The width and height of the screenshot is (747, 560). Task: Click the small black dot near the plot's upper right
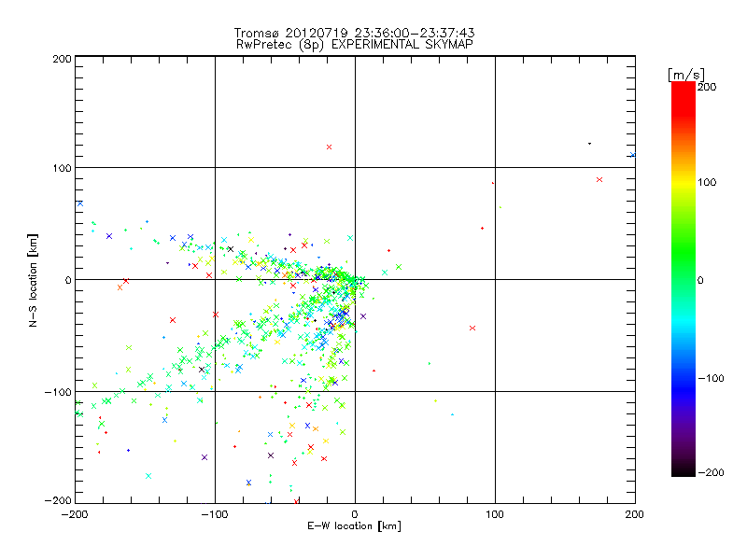(589, 144)
